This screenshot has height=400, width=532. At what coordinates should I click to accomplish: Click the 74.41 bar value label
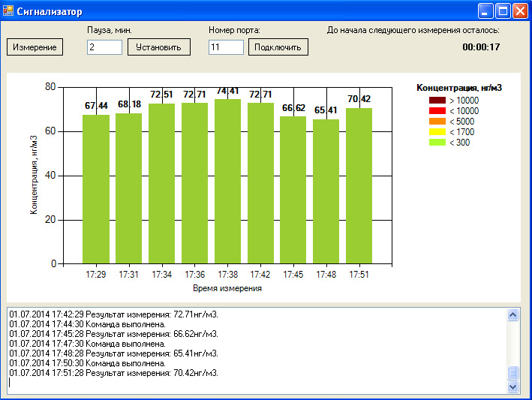pyautogui.click(x=227, y=92)
